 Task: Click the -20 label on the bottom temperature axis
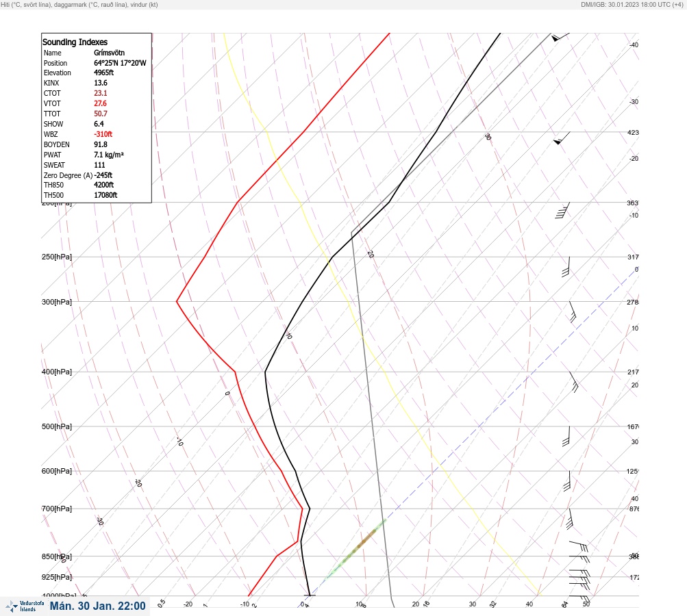(x=188, y=604)
